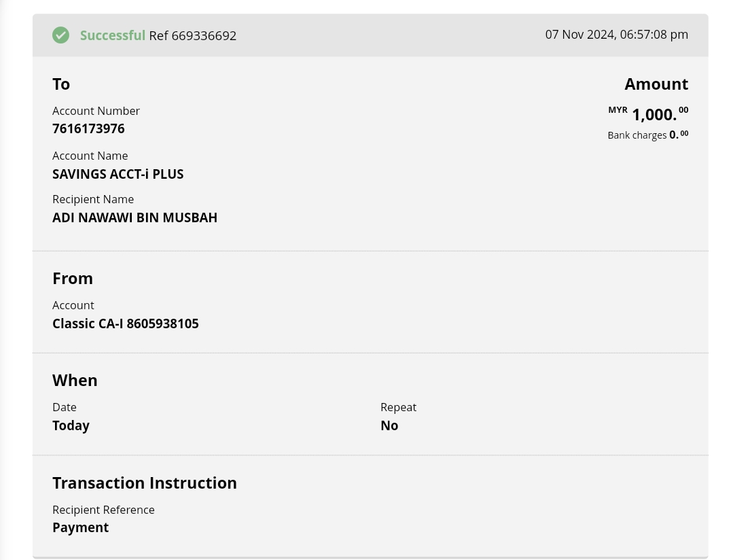Viewport: 733px width, 560px height.
Task: Click the "Payment" recipient reference value
Action: (80, 528)
